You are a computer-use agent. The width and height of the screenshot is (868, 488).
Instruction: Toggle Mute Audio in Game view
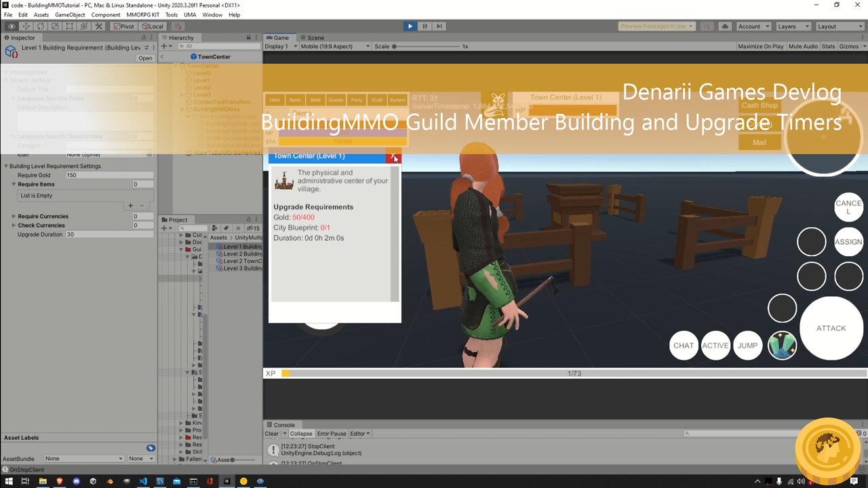click(x=802, y=47)
